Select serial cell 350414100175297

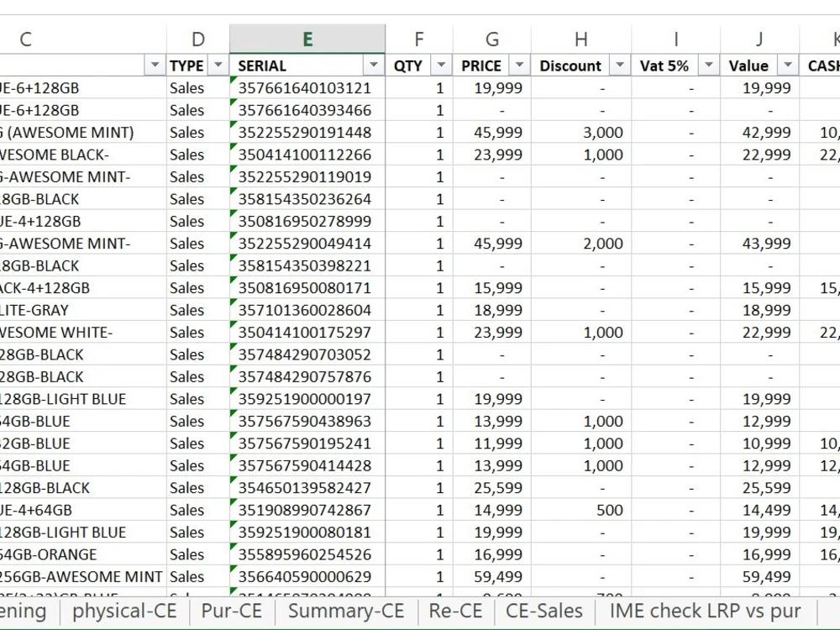click(x=307, y=332)
